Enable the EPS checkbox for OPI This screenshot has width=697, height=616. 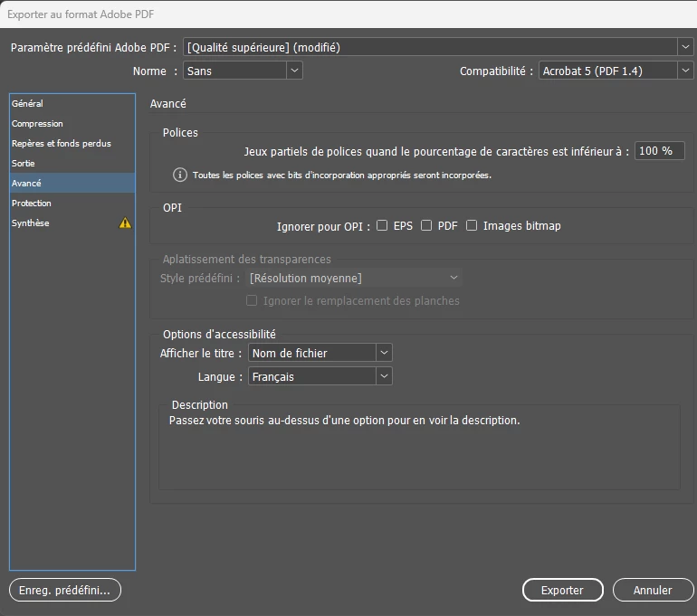click(x=382, y=225)
